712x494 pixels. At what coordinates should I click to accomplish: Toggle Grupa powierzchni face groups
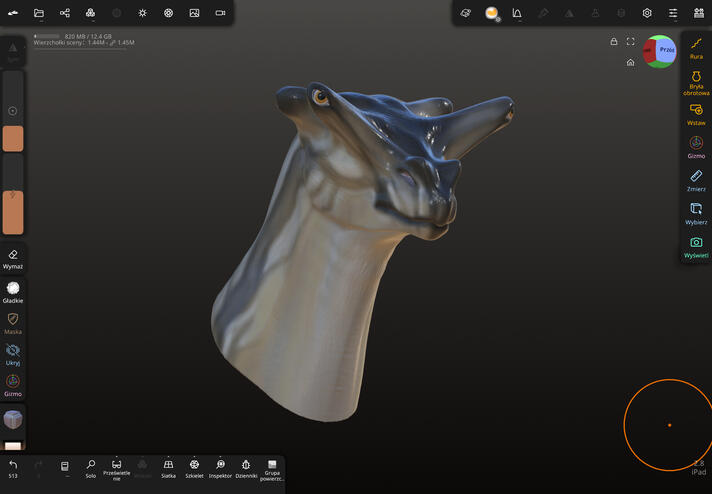(272, 470)
